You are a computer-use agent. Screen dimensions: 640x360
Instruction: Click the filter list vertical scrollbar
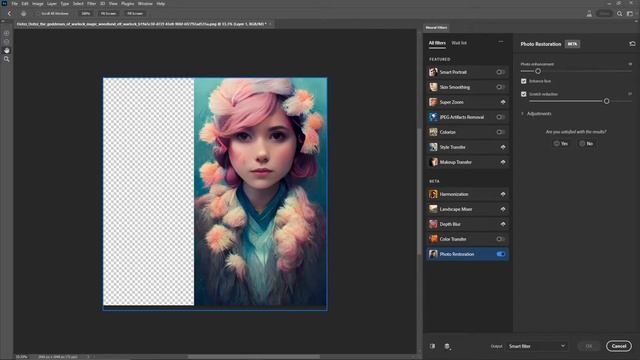pyautogui.click(x=420, y=191)
